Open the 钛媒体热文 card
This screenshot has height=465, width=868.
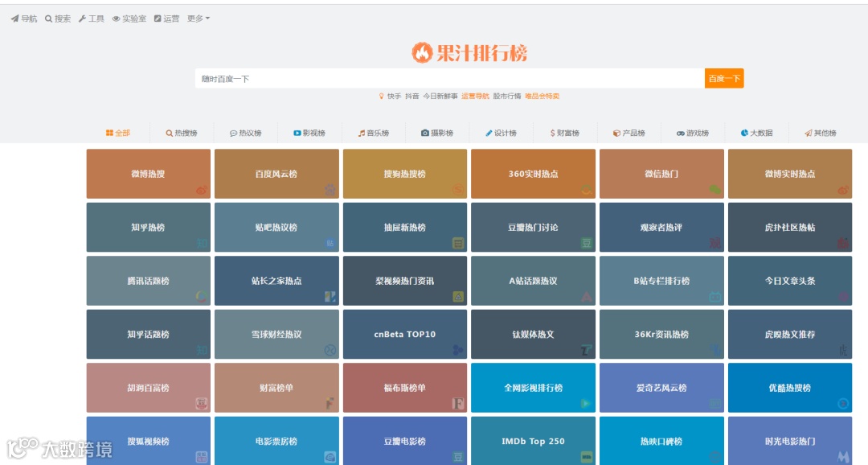[x=533, y=334]
